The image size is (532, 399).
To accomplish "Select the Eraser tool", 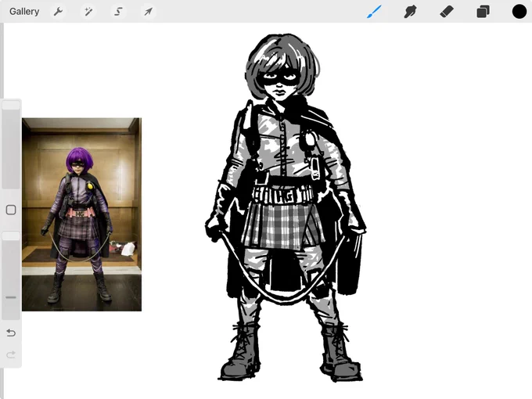I will click(447, 12).
